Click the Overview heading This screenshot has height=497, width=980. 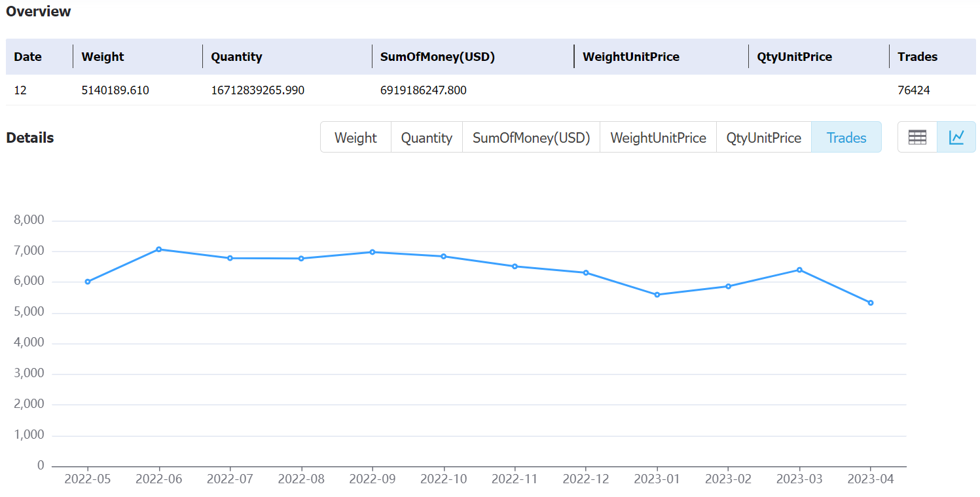[39, 11]
